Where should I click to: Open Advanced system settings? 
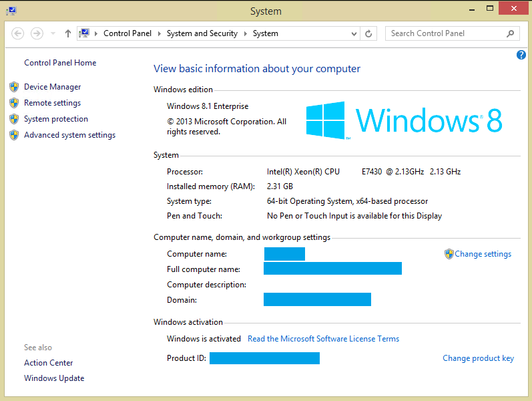click(x=69, y=135)
